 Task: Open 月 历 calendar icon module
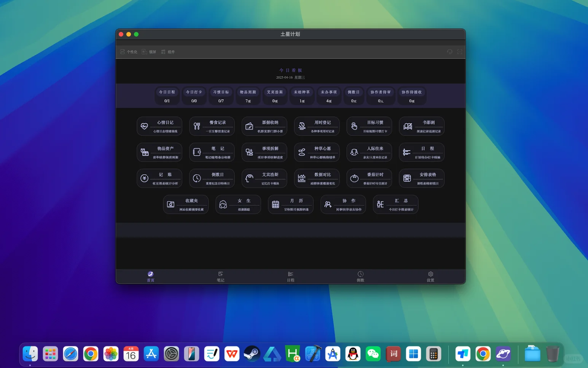(291, 204)
